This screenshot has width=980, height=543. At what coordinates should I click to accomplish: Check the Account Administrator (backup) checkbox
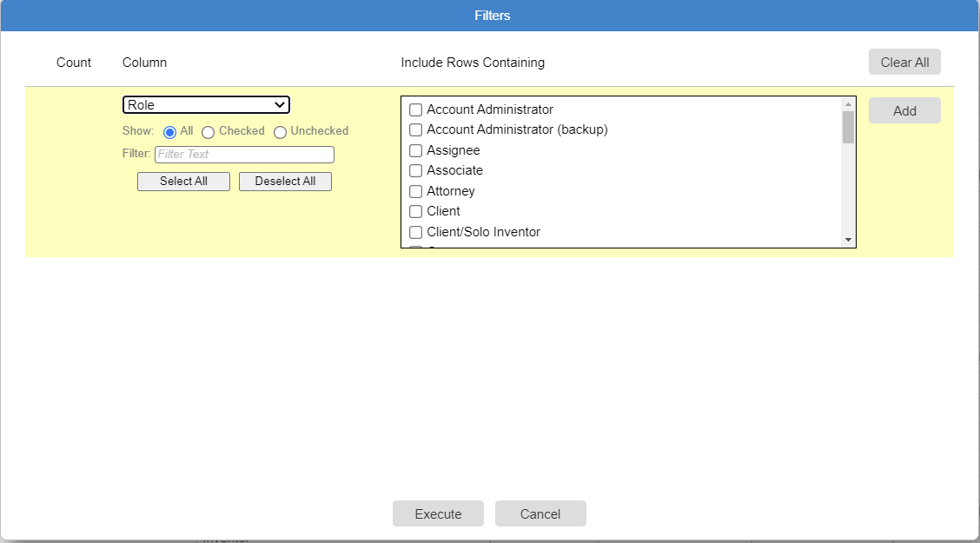[415, 130]
